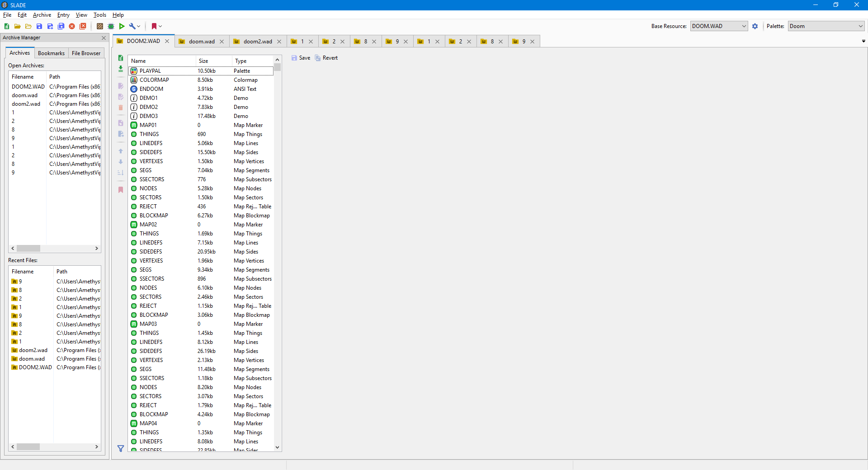Viewport: 868px width, 470px height.
Task: Open the Archive menu
Action: (x=42, y=15)
